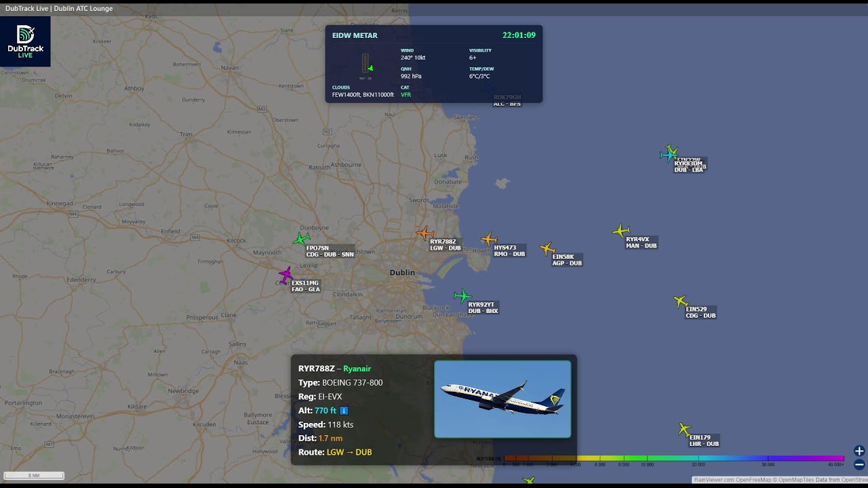Select the EIN179 aircraft from Heathrow
868x488 pixels.
click(685, 429)
